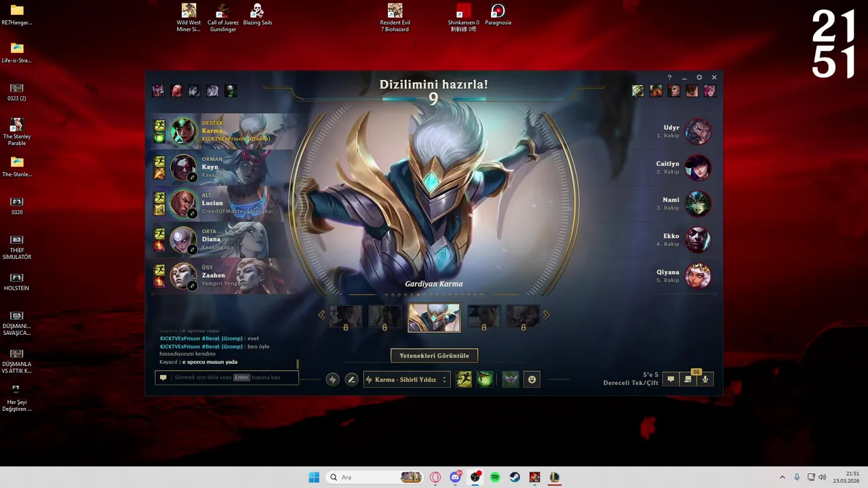Click Kayn's swap request icon
This screenshot has width=868, height=488.
[192, 178]
